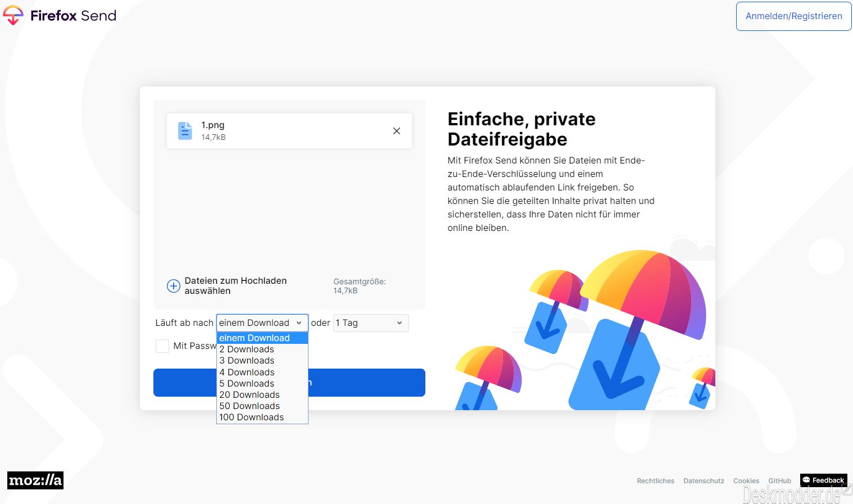Click the 'Firefox Send' title text
Image resolution: width=853 pixels, height=504 pixels.
tap(73, 16)
